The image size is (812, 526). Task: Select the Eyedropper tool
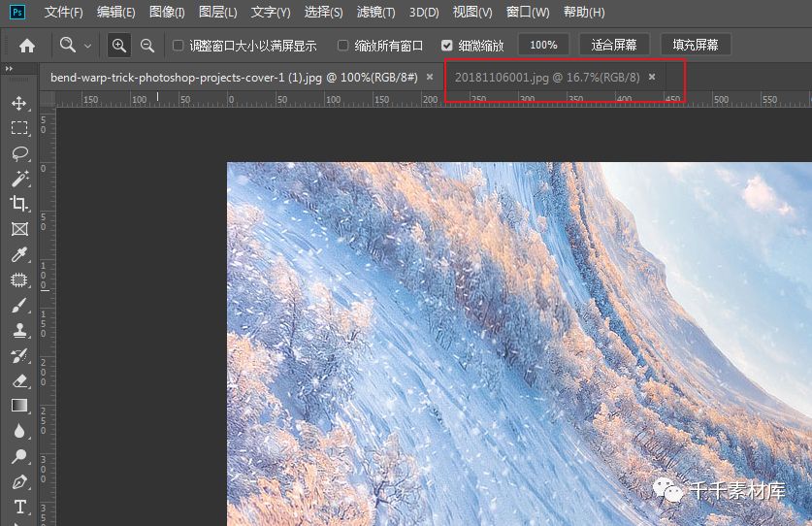(19, 254)
